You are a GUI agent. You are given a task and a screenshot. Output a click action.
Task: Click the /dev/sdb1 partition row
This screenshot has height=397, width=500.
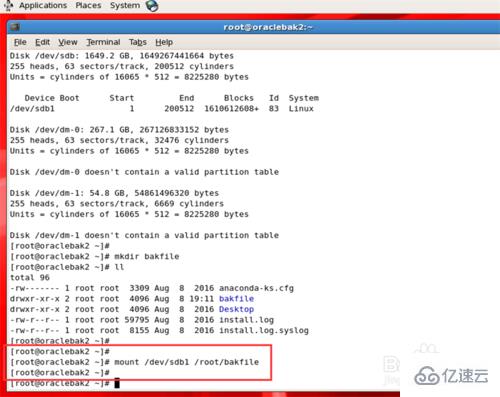[x=162, y=109]
